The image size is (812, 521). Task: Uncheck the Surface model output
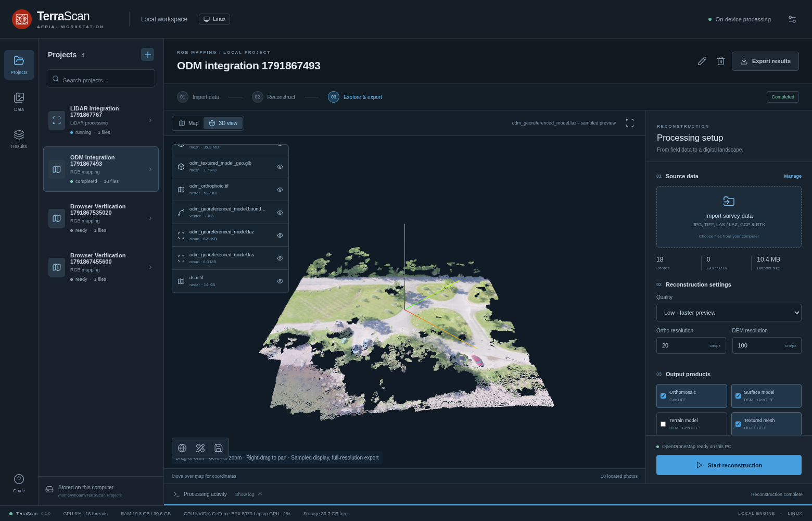pos(738,396)
